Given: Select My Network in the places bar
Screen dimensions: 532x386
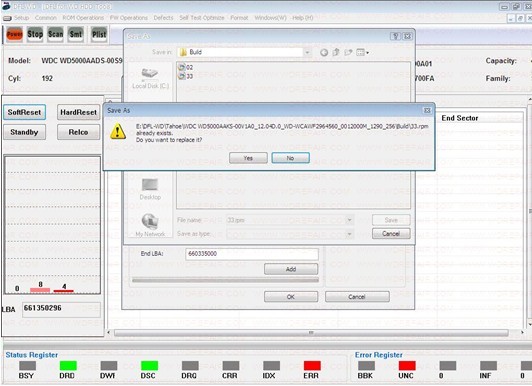Looking at the screenshot, I should click(x=150, y=225).
